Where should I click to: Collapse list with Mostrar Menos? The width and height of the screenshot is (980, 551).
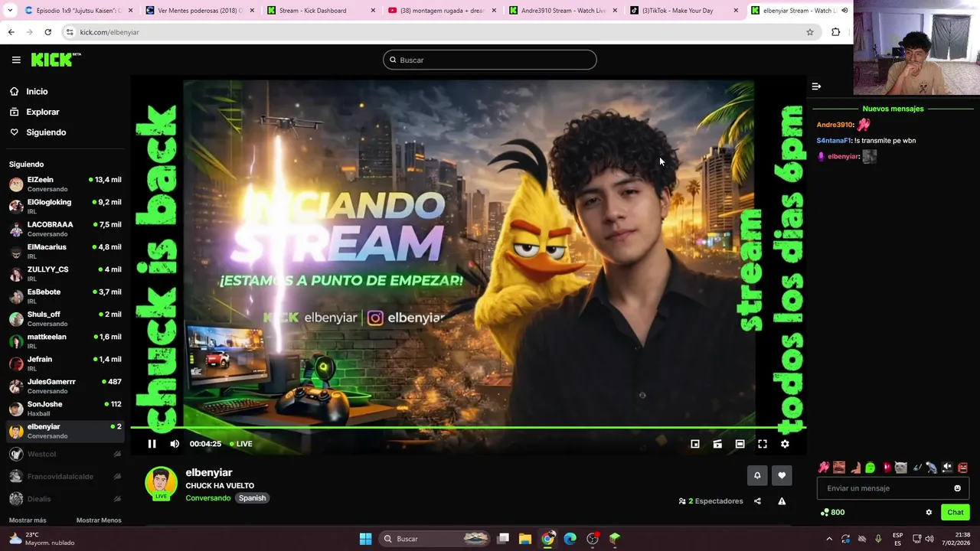tap(99, 520)
